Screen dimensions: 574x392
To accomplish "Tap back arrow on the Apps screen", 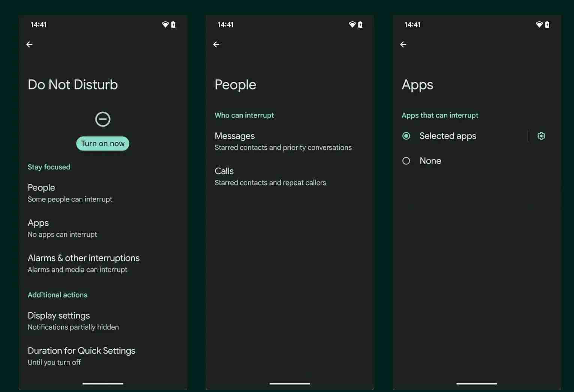I will (403, 45).
